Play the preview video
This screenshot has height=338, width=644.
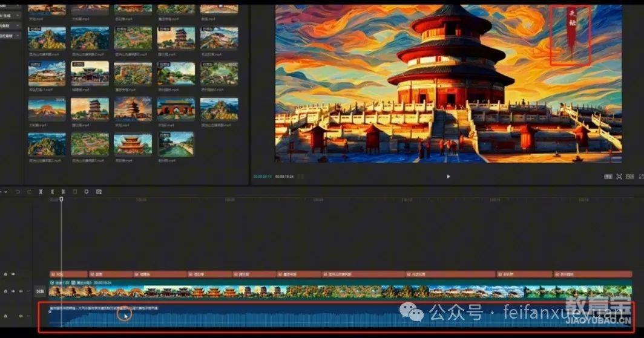pos(448,177)
